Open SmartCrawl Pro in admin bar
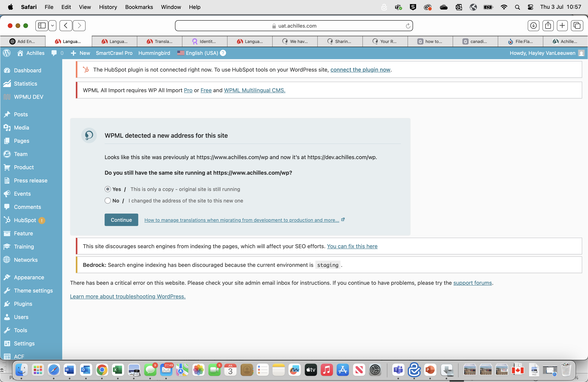The width and height of the screenshot is (588, 382). pos(114,53)
